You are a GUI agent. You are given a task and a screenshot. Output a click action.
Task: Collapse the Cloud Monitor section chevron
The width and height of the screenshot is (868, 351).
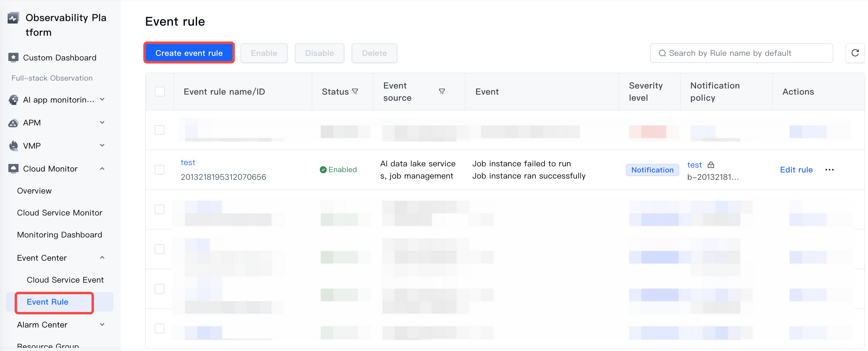(102, 168)
